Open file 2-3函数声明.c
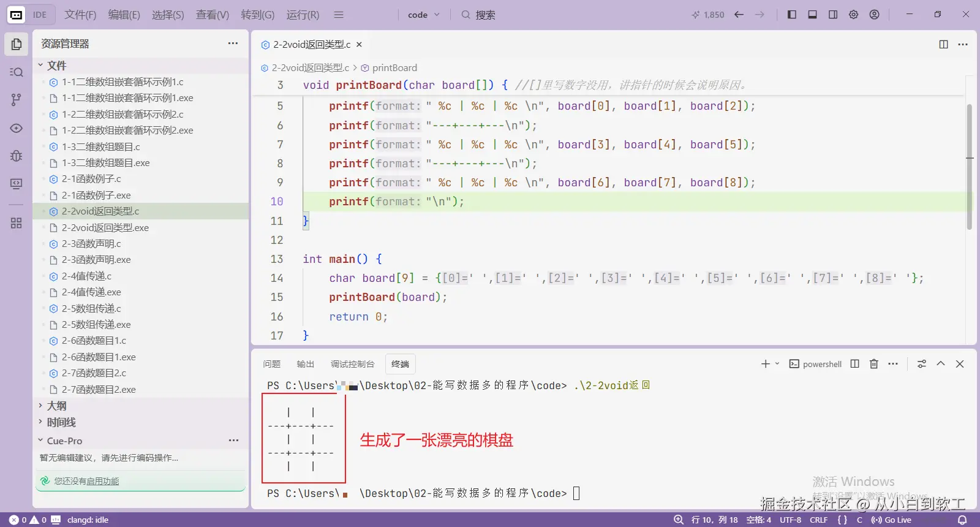This screenshot has width=980, height=527. pyautogui.click(x=141, y=244)
